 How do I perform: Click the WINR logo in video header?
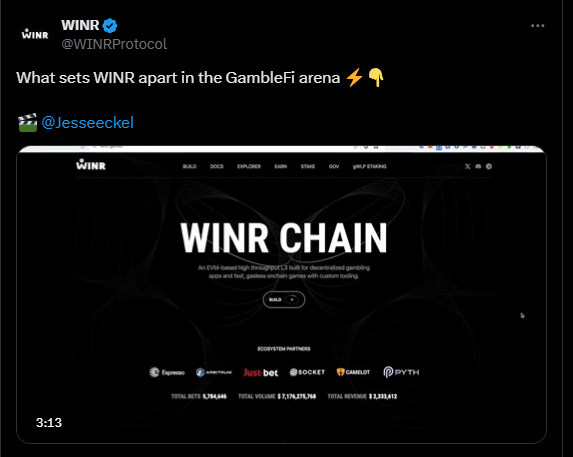click(91, 165)
